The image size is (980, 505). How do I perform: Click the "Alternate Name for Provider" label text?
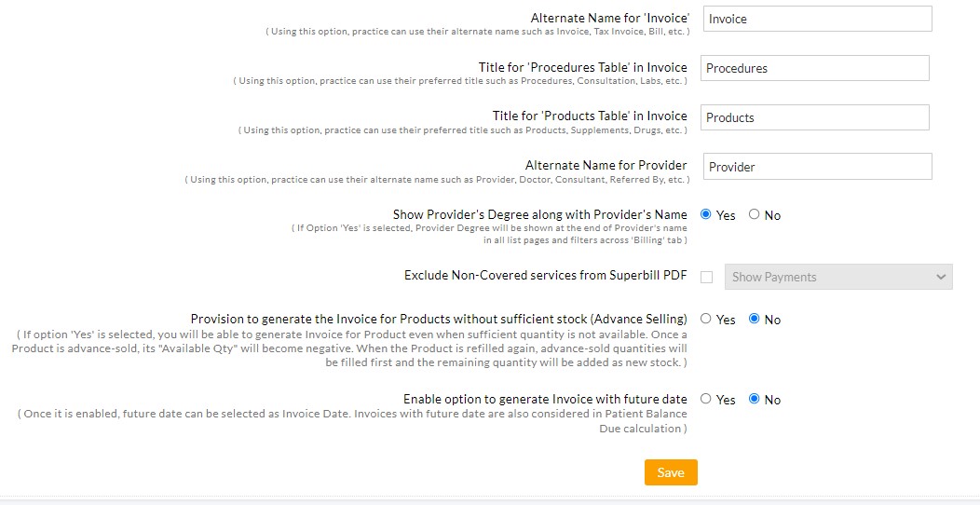pyautogui.click(x=606, y=165)
